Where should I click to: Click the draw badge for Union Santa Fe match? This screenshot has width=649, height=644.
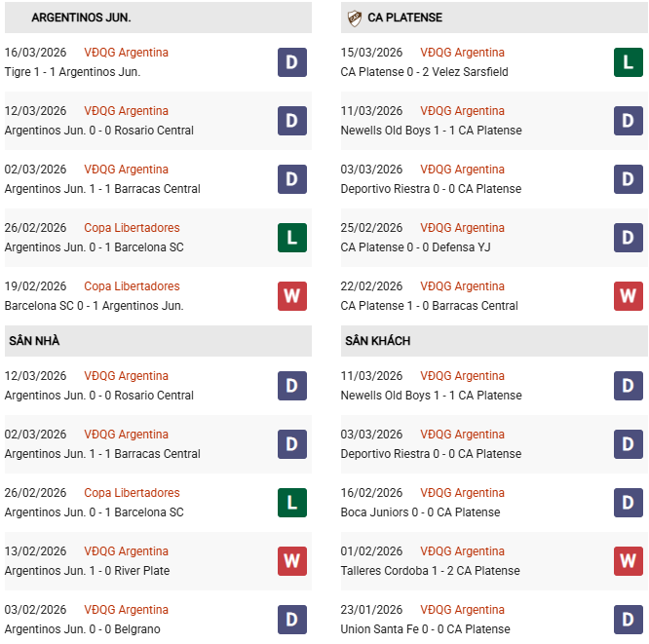click(629, 620)
